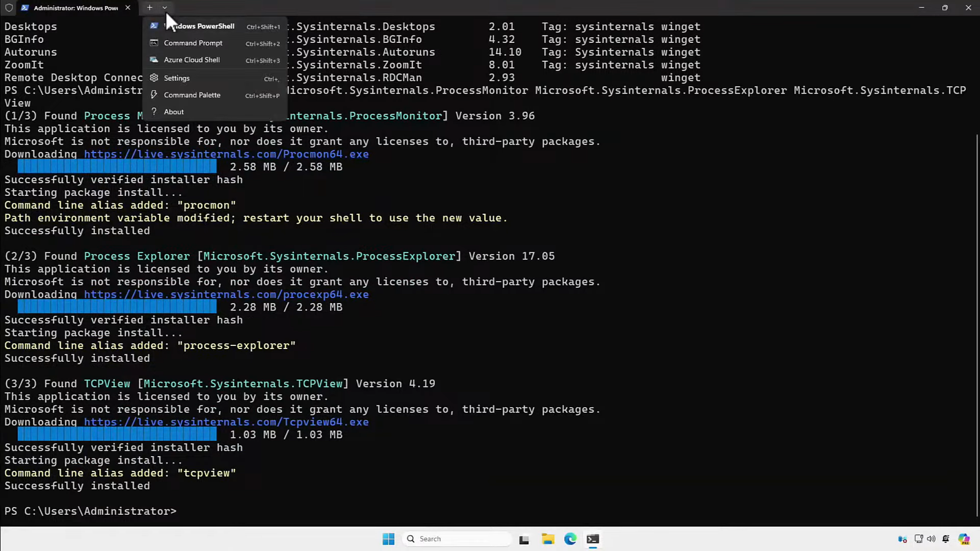This screenshot has height=551, width=980.
Task: Click the administrator shield icon in title bar
Action: tap(9, 8)
